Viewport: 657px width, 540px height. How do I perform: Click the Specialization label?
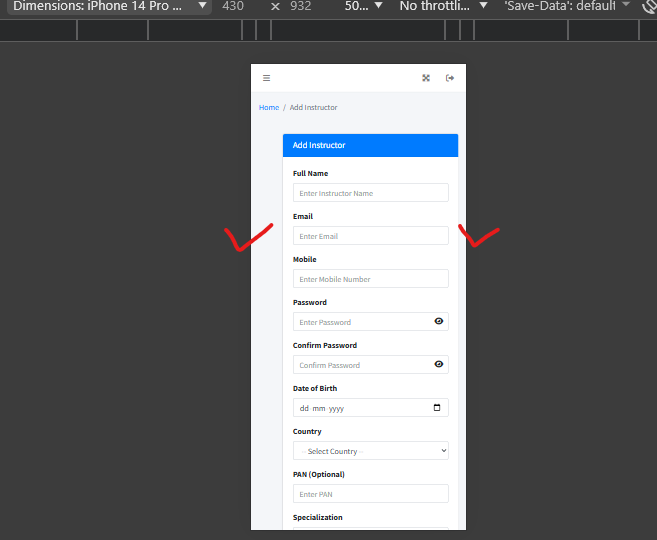tap(317, 517)
